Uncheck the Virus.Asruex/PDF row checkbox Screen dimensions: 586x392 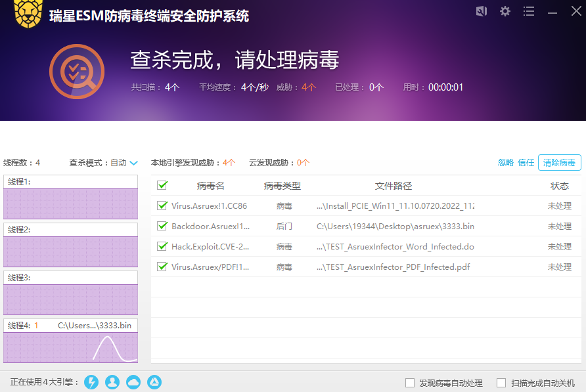click(162, 267)
